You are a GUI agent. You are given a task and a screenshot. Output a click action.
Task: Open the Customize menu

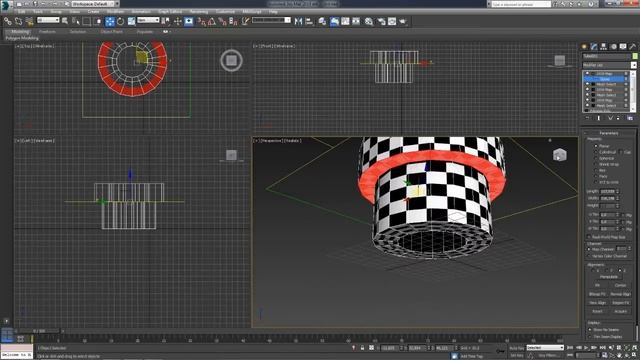[x=225, y=12]
